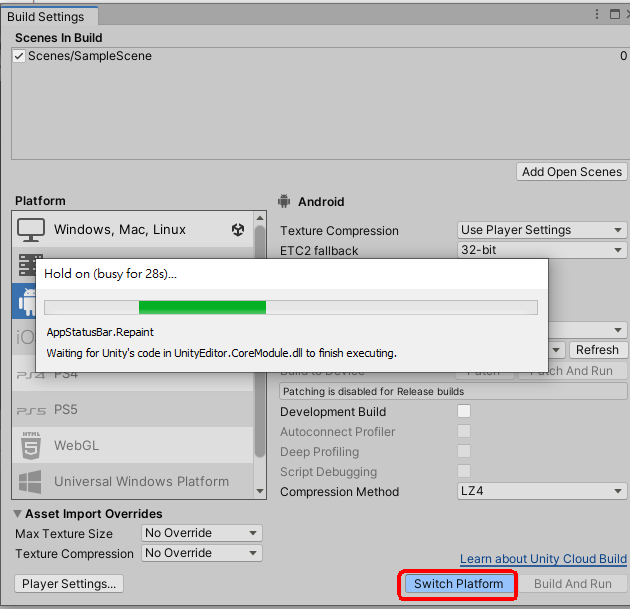
Task: Click the Patching is disabled for Release builds notice
Action: [x=453, y=391]
